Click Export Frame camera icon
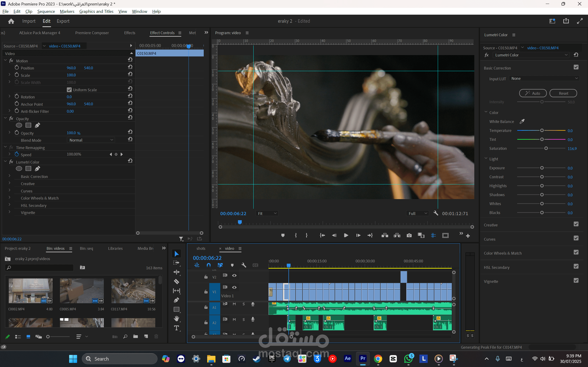The height and width of the screenshot is (367, 588). [409, 235]
